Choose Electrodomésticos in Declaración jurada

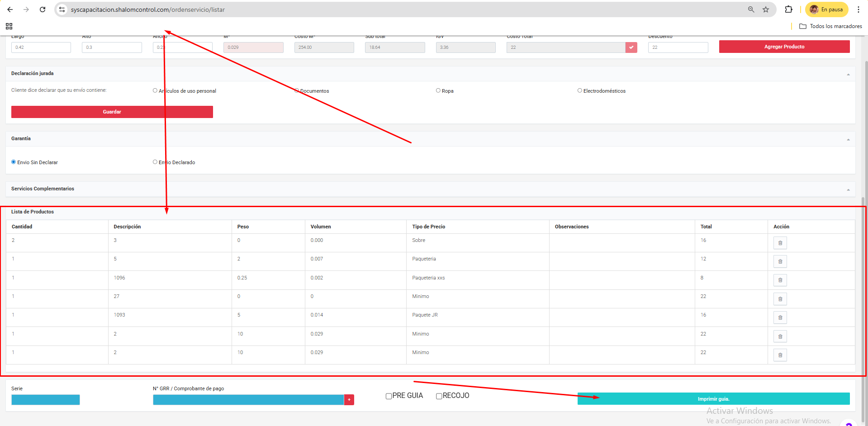tap(579, 90)
